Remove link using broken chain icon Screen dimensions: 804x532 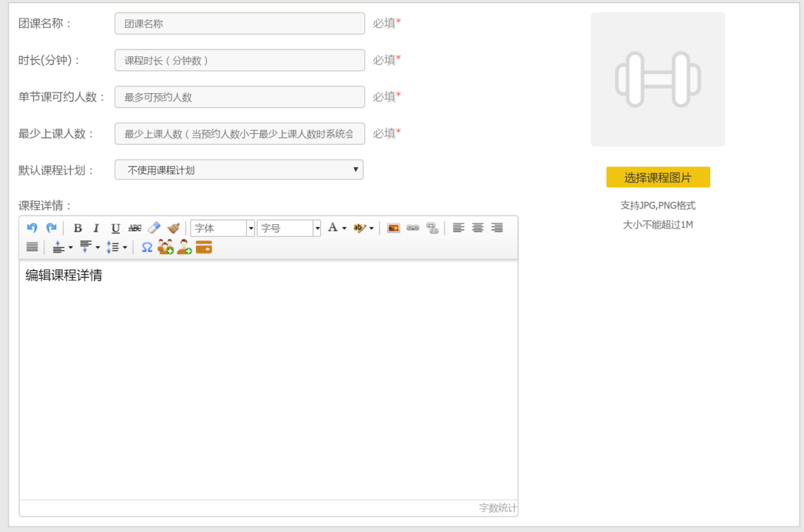tap(433, 228)
